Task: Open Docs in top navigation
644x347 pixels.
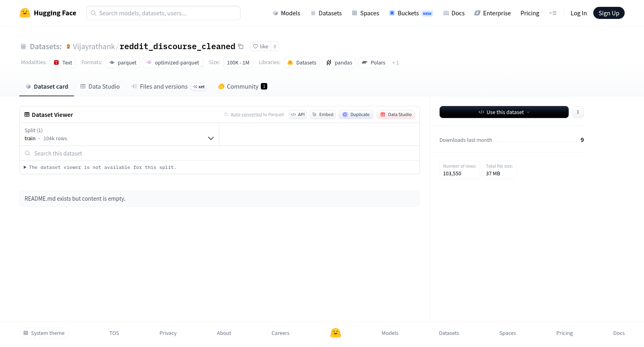Action: tap(454, 13)
